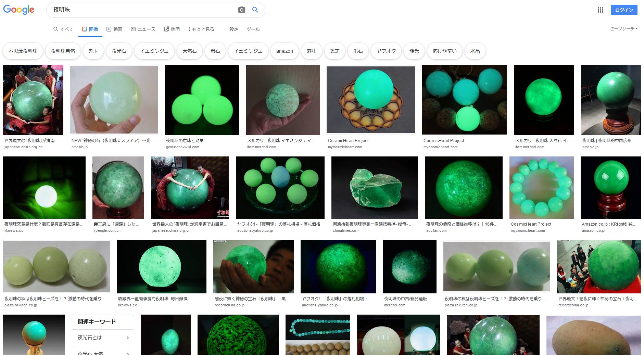Open the 地図 maps tab

tap(172, 29)
